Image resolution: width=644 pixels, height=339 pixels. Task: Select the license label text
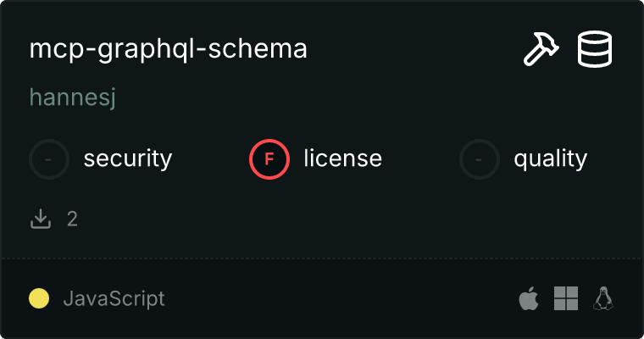tap(342, 158)
